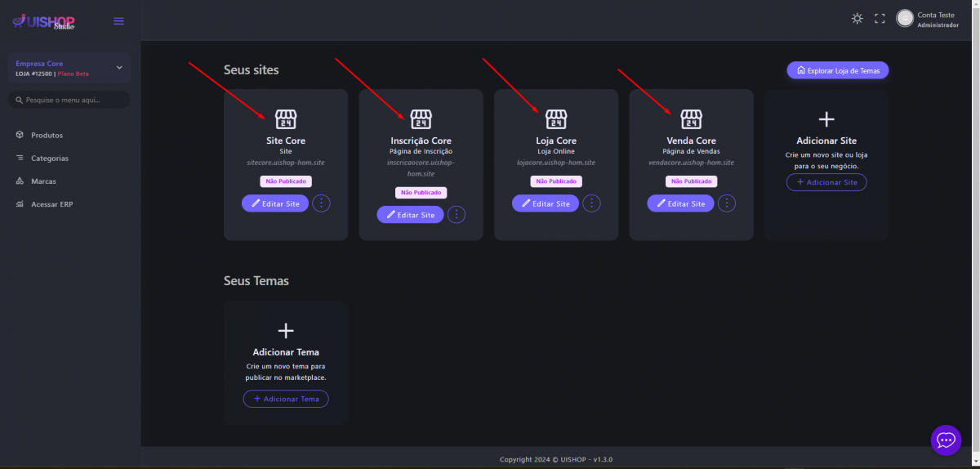The image size is (980, 469).
Task: Open Produtos in the sidebar menu
Action: pos(47,135)
